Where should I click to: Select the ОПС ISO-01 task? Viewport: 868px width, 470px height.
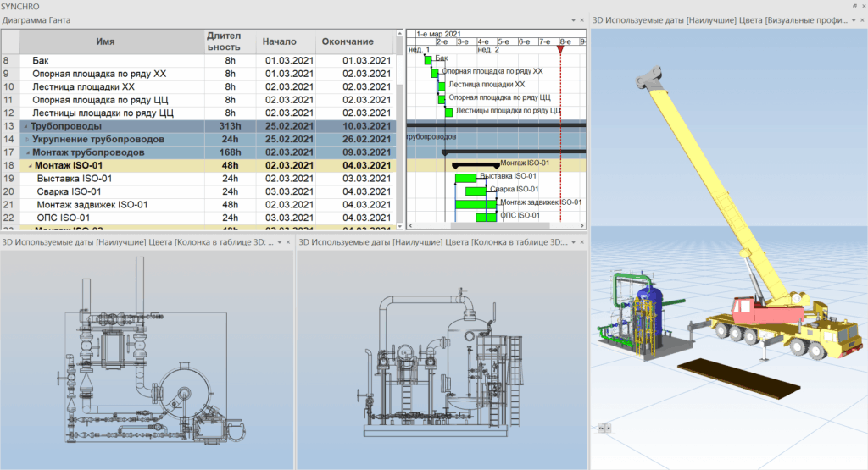(198, 218)
